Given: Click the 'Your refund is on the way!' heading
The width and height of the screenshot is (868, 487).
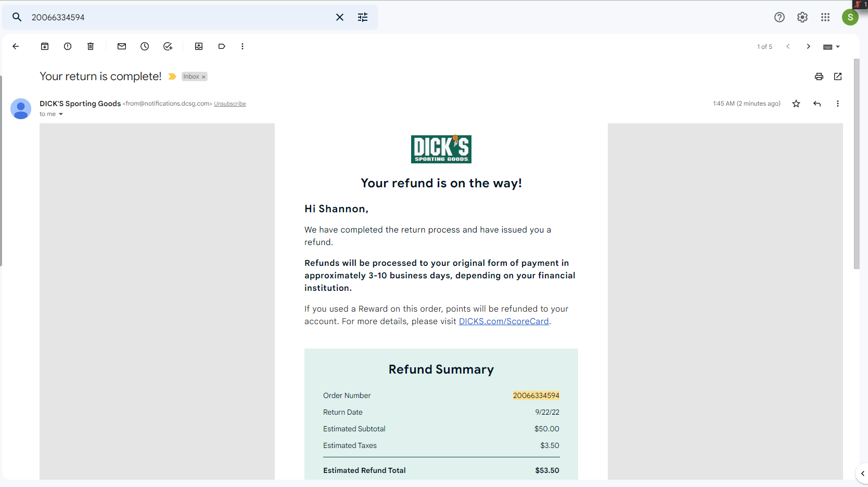Looking at the screenshot, I should [x=441, y=183].
